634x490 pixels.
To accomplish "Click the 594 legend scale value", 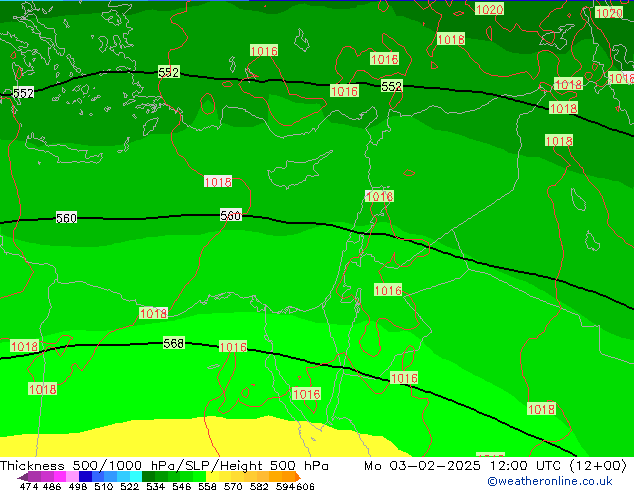I will pos(285,486).
